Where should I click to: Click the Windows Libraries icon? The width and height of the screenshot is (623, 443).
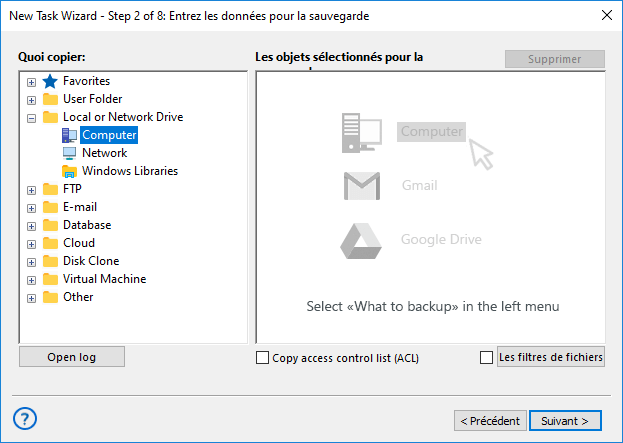click(69, 171)
